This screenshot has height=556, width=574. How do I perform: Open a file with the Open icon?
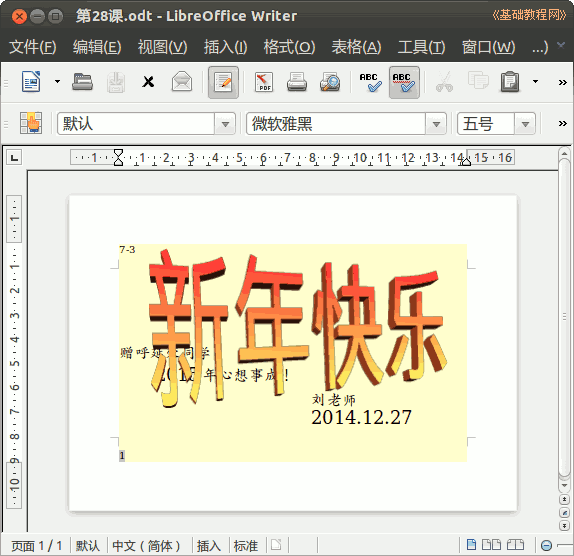point(82,82)
